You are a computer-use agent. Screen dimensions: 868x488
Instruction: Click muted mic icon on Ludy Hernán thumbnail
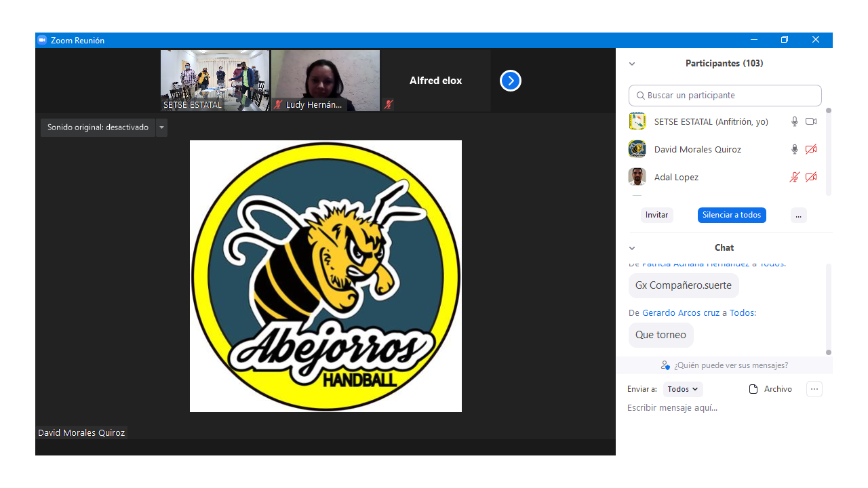coord(278,105)
